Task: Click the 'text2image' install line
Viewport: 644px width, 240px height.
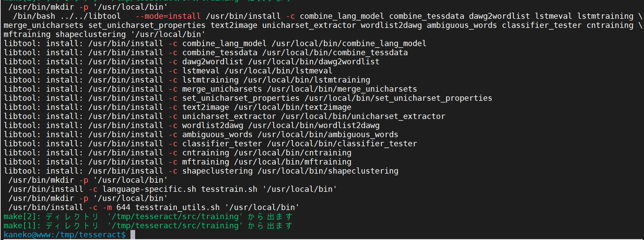Action: (177, 107)
